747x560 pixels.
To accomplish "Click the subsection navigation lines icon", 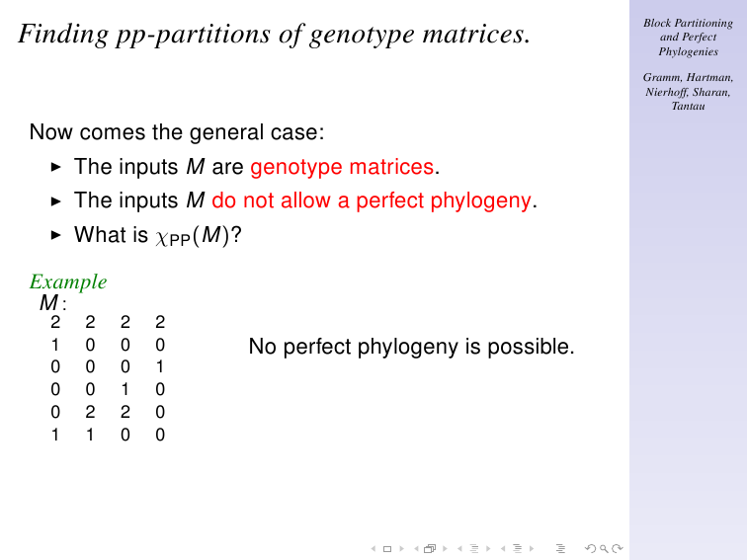I will pos(474,548).
